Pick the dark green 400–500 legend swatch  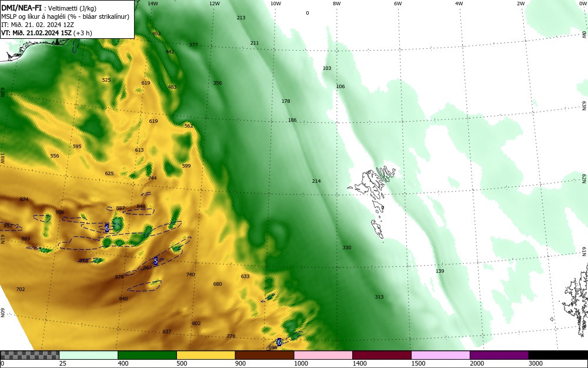click(x=147, y=355)
